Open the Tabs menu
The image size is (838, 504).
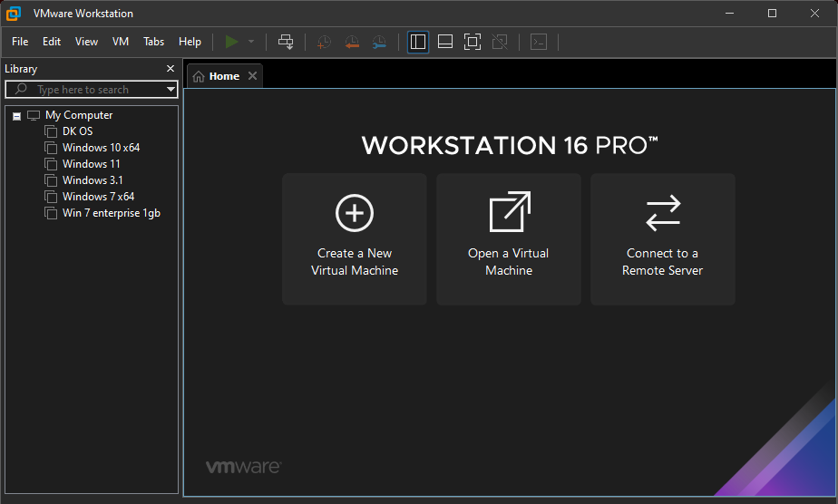(x=154, y=42)
